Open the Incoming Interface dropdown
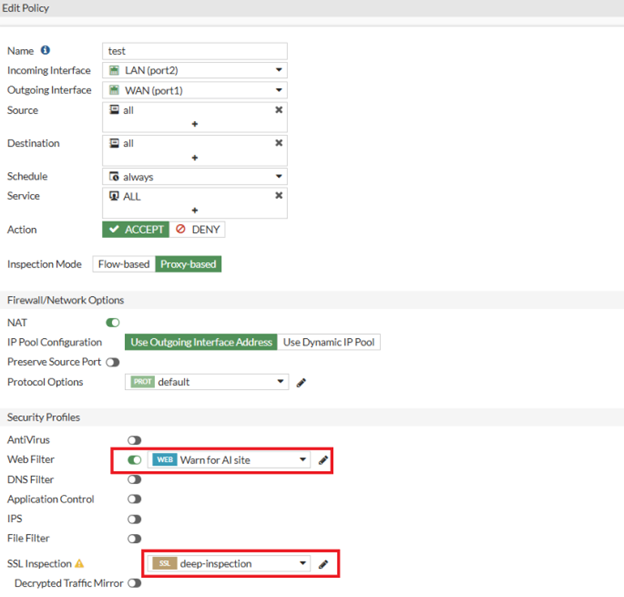 click(195, 70)
